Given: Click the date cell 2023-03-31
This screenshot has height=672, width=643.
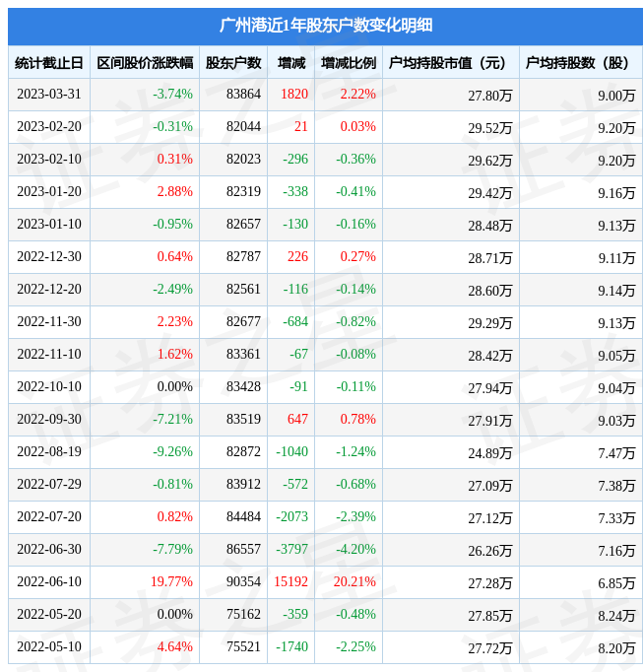Looking at the screenshot, I should coord(49,94).
